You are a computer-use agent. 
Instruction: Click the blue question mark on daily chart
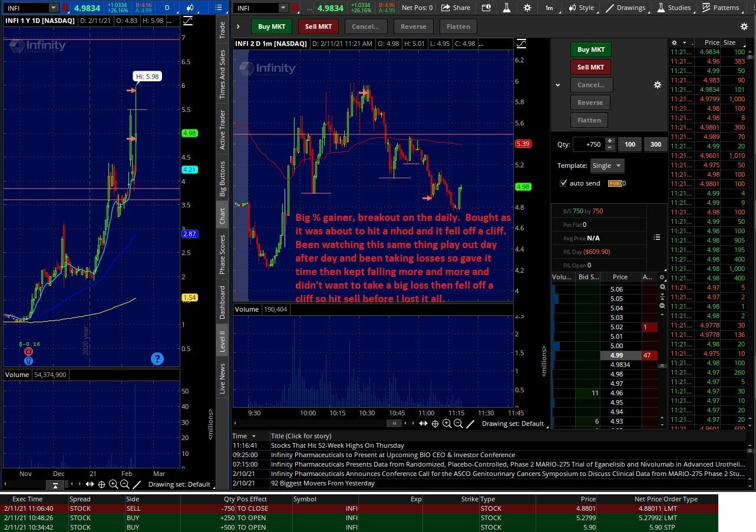[157, 359]
